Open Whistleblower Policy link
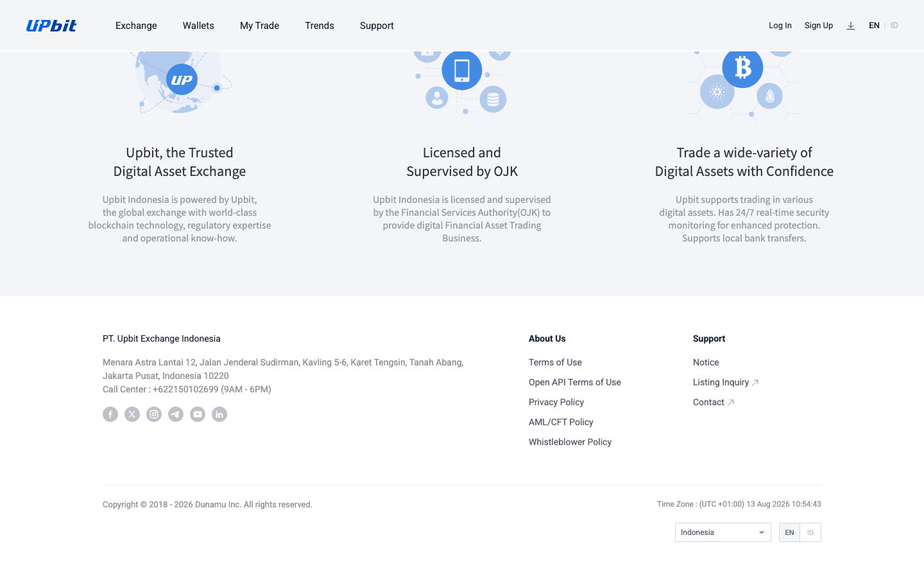 [570, 442]
